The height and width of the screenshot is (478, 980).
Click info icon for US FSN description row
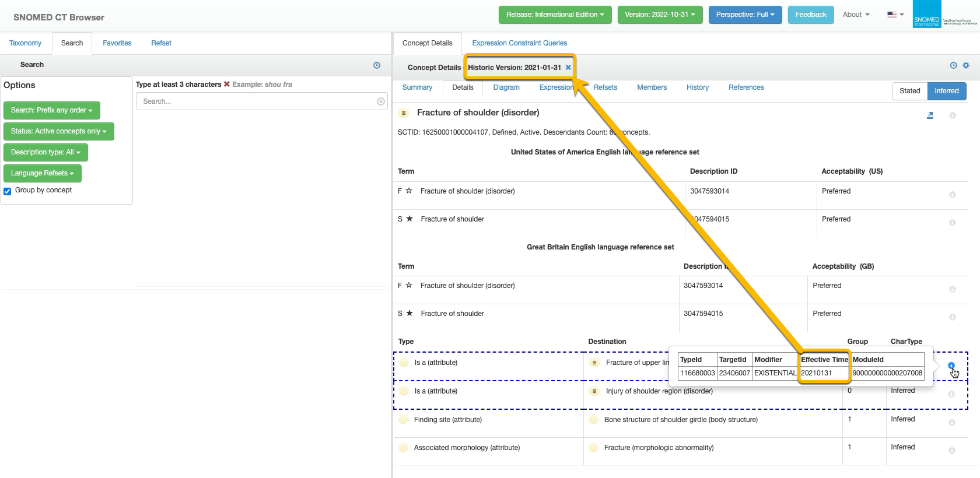tap(953, 195)
